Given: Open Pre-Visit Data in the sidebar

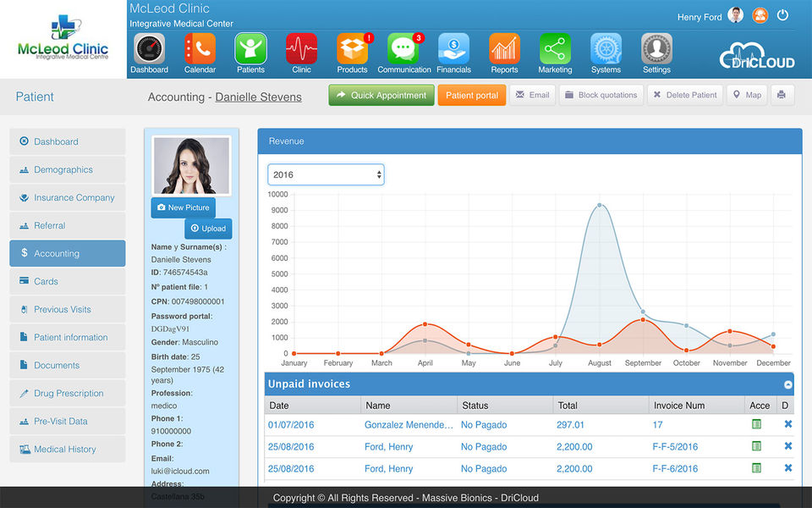Looking at the screenshot, I should point(68,422).
